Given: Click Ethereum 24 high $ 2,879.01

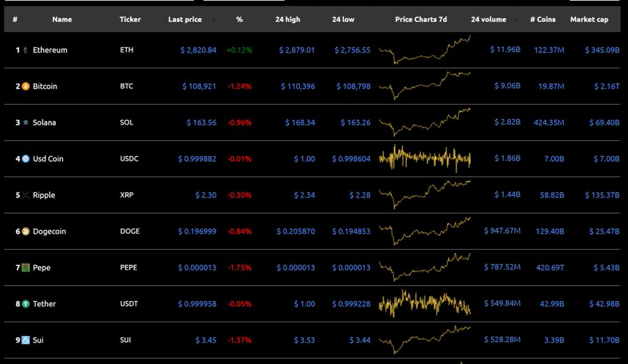Looking at the screenshot, I should (297, 50).
